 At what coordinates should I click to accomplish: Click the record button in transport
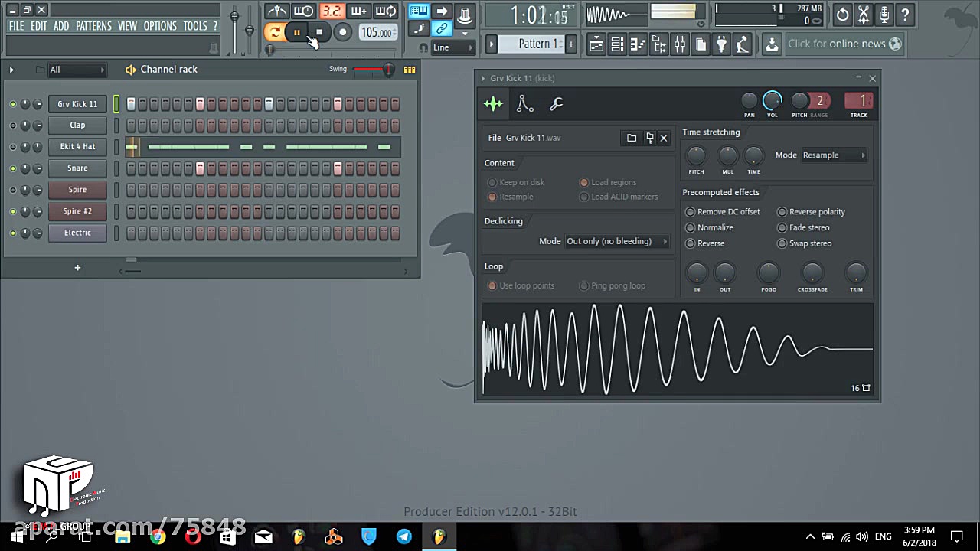(x=342, y=32)
